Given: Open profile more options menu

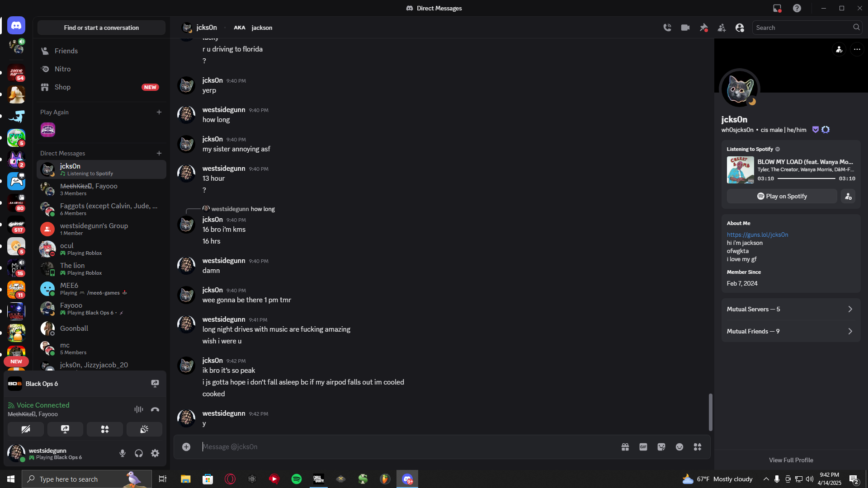Looking at the screenshot, I should click(857, 49).
